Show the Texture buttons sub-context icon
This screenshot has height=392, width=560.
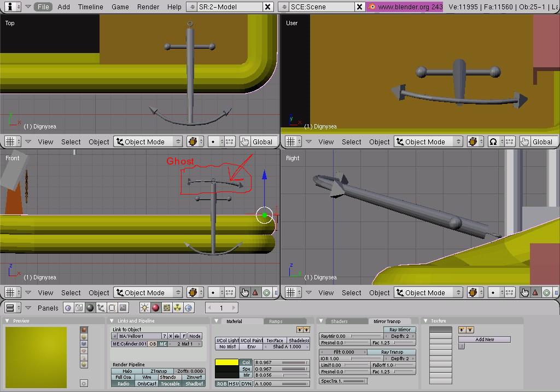pos(167,308)
